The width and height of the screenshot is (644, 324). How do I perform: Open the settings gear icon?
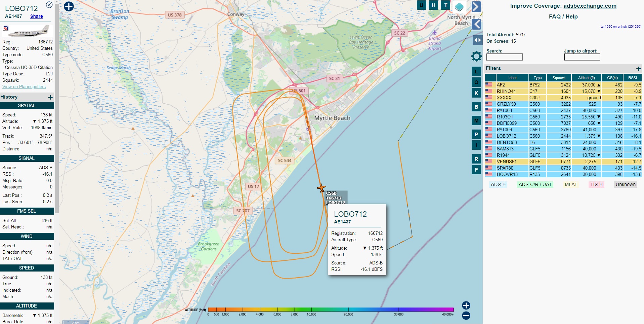[x=476, y=56]
